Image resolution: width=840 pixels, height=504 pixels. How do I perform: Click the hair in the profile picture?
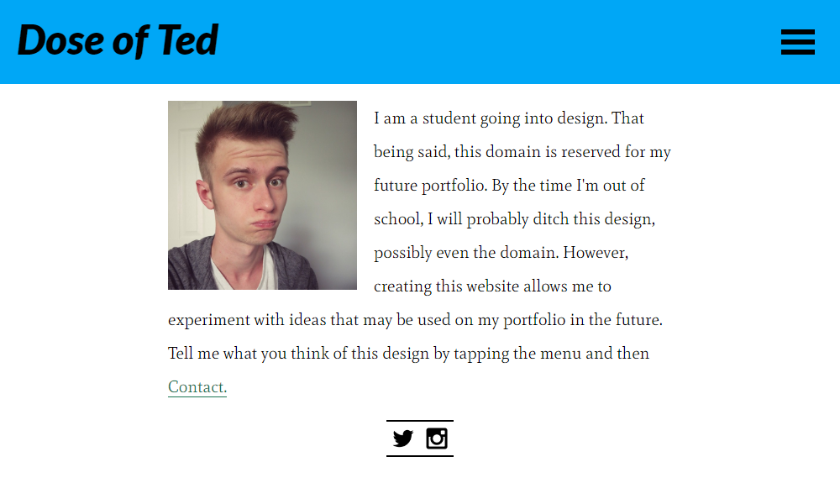(246, 126)
